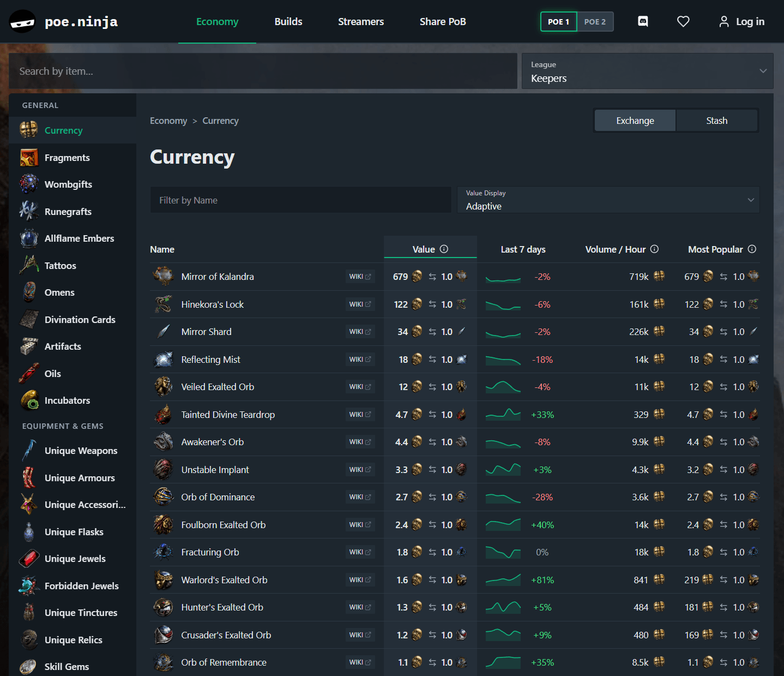The width and height of the screenshot is (784, 676).
Task: Click the chaos orb icon in Mirror Shard volume
Action: [x=659, y=331]
